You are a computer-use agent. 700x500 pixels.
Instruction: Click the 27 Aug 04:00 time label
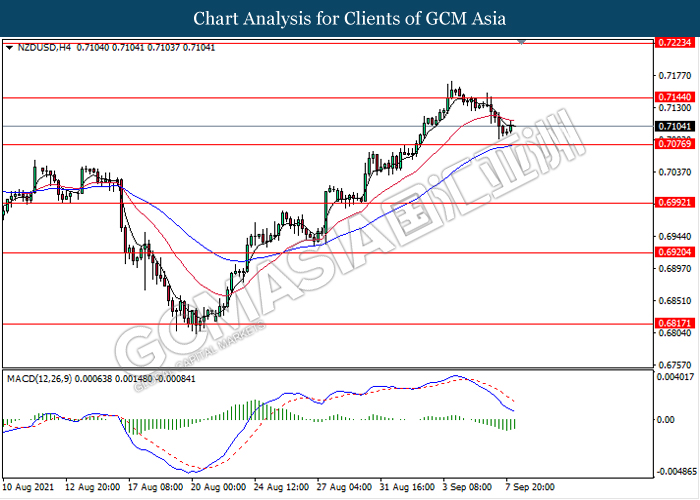(344, 487)
